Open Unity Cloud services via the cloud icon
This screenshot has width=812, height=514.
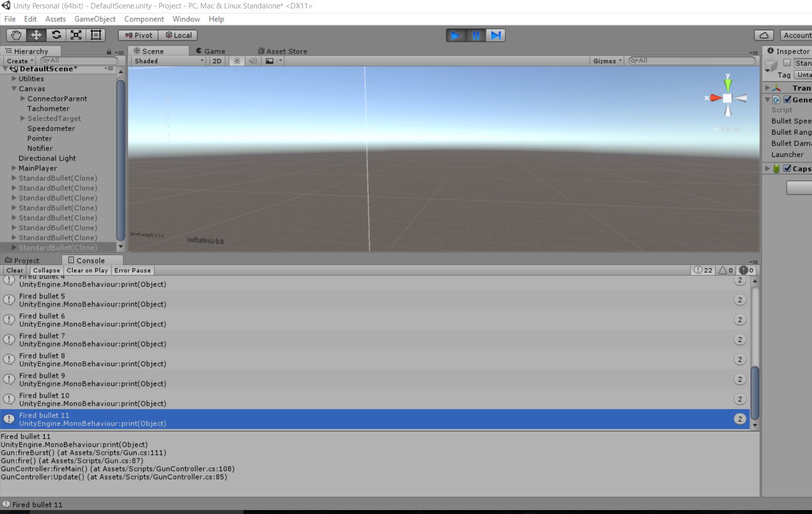point(764,35)
